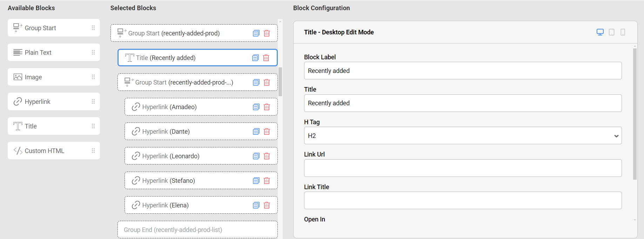Viewport: 644px width, 239px height.
Task: Delete the Title (Recently added) block
Action: coord(266,58)
